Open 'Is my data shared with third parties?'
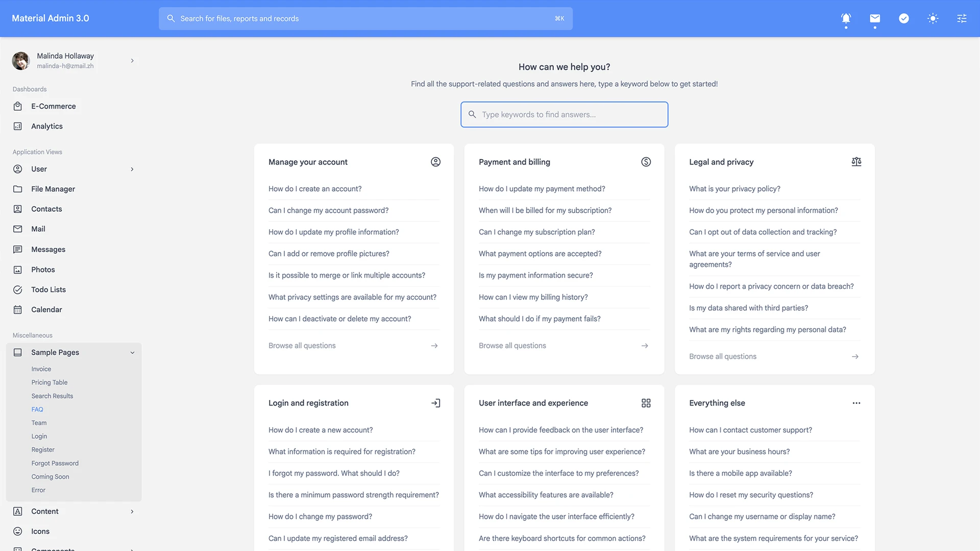This screenshot has height=551, width=980. pyautogui.click(x=748, y=308)
